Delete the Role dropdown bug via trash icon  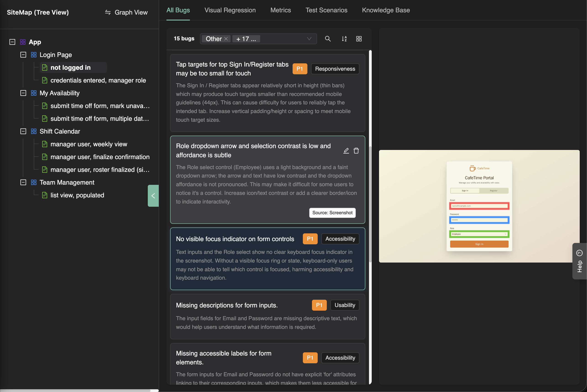coord(356,150)
